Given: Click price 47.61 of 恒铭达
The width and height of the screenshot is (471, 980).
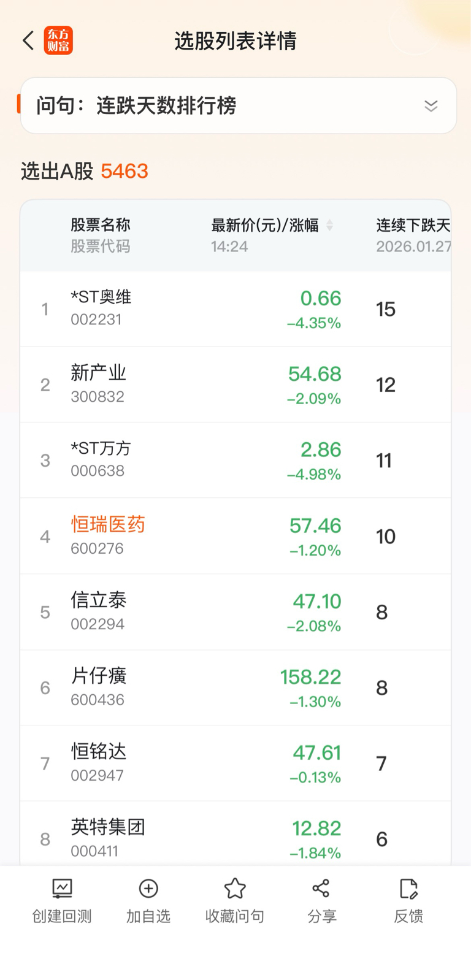Looking at the screenshot, I should click(316, 752).
